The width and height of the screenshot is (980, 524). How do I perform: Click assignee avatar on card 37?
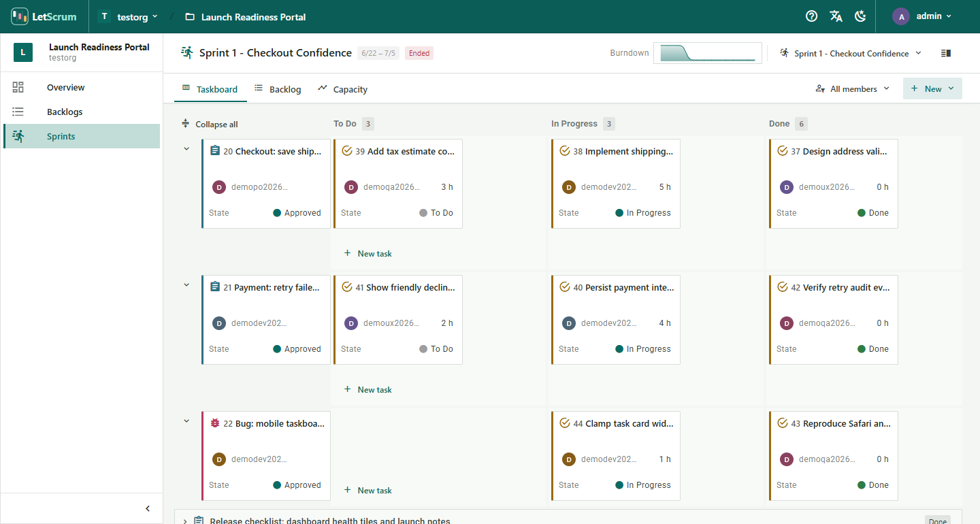point(787,187)
